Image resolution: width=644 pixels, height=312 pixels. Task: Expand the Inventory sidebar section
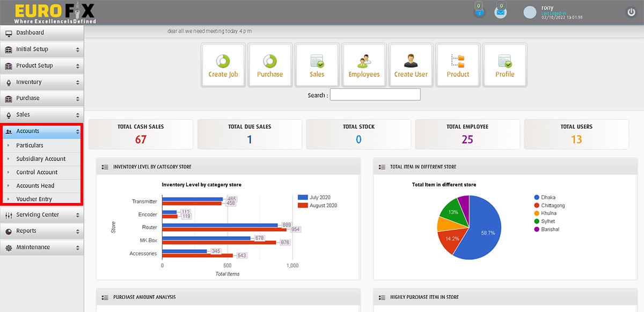[42, 82]
